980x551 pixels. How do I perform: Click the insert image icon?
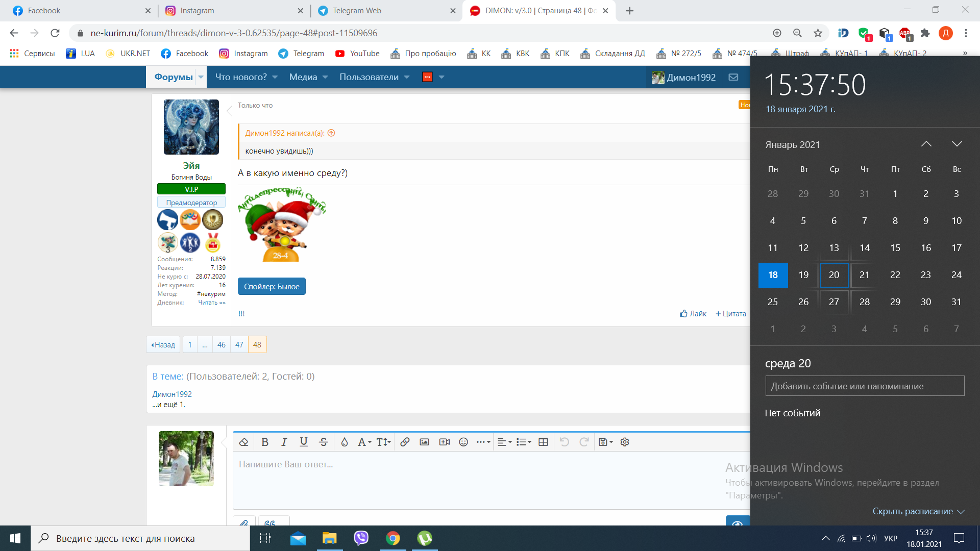[x=424, y=442]
